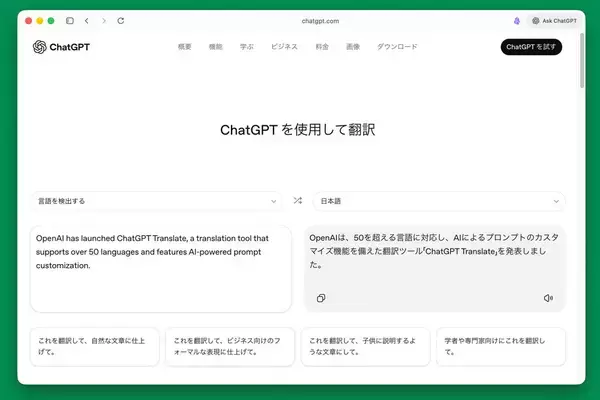
Task: Click the ChatGPT を使用して翻訳 heading
Action: click(298, 130)
